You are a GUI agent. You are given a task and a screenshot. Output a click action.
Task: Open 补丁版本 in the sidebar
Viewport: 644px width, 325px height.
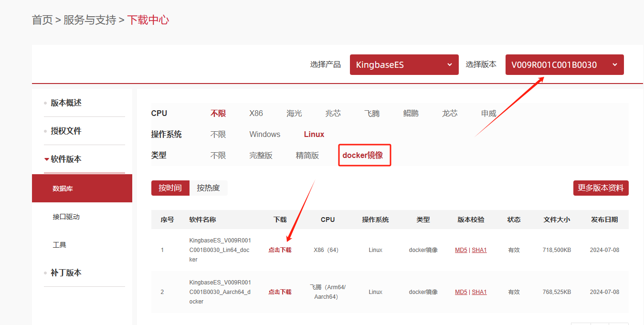coord(66,273)
